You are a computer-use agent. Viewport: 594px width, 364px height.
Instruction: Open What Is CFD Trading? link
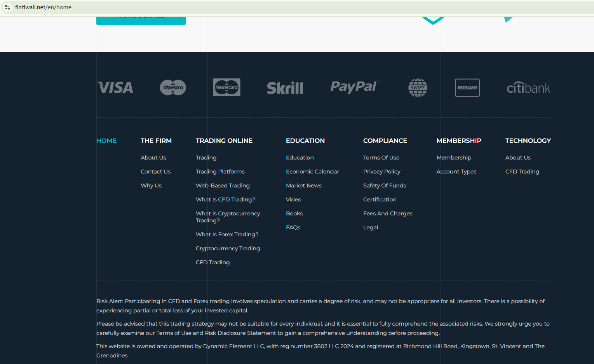pyautogui.click(x=225, y=199)
